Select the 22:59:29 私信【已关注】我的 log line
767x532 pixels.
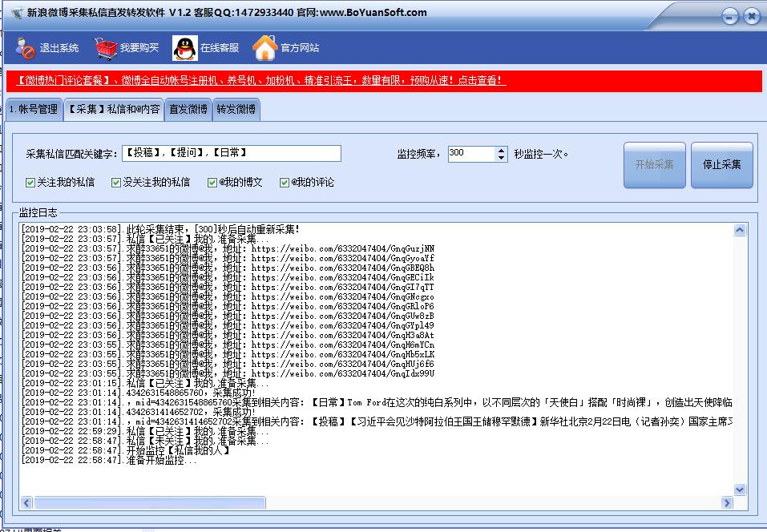pos(145,431)
